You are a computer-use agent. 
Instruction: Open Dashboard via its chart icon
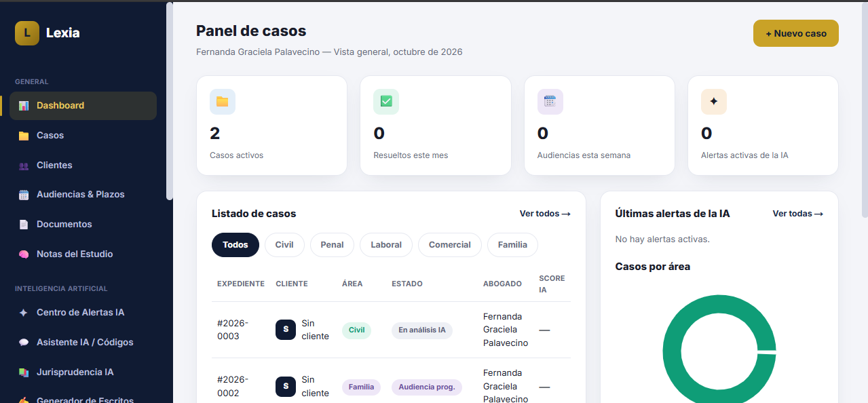(x=24, y=106)
